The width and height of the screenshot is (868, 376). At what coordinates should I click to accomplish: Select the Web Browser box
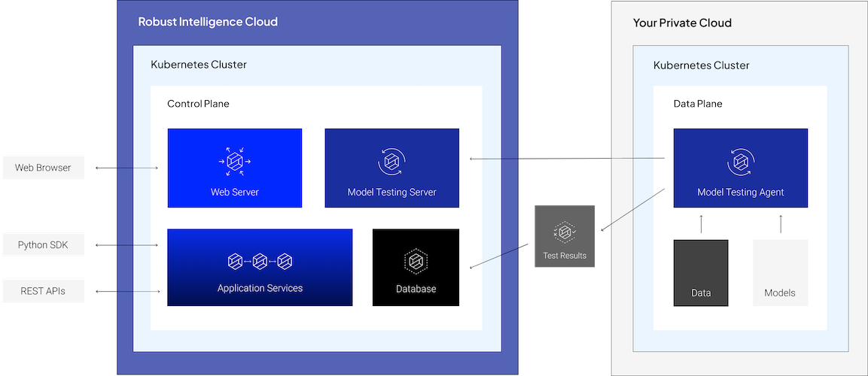[x=43, y=168]
